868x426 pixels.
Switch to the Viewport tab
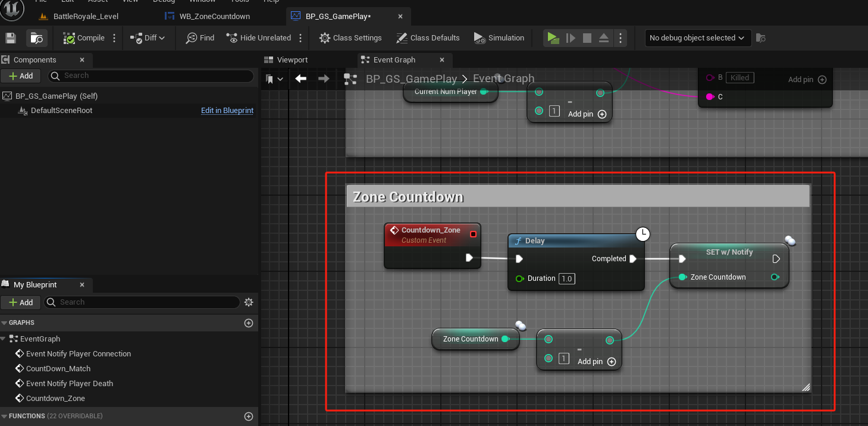pos(292,60)
